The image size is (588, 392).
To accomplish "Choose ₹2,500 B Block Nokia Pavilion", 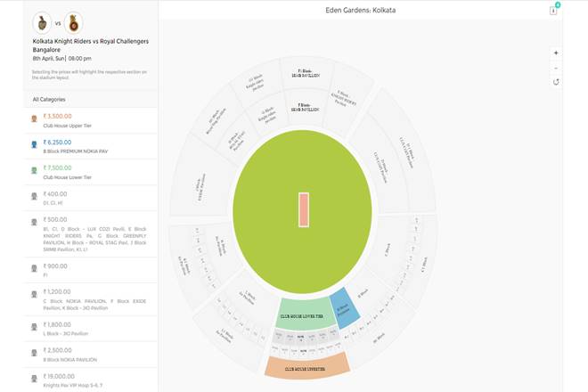I will pyautogui.click(x=91, y=355).
